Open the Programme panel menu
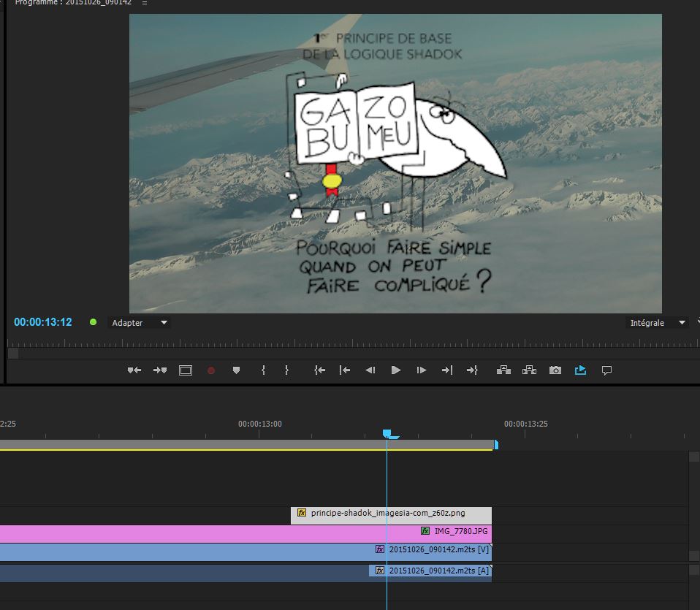Viewport: 700px width, 610px height. [x=144, y=3]
